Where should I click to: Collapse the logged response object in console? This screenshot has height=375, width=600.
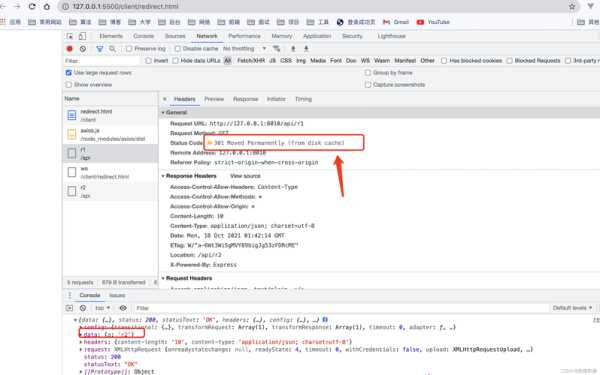pyautogui.click(x=75, y=320)
